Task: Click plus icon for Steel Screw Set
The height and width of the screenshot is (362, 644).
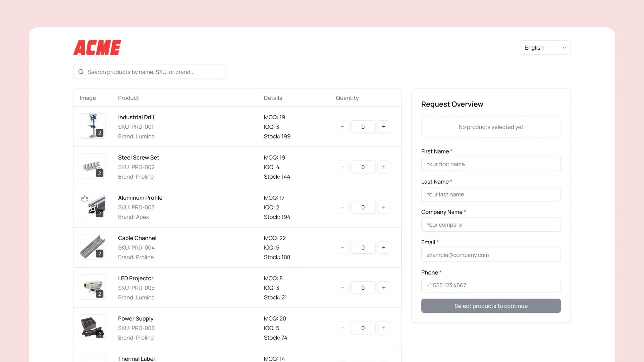Action: point(384,167)
